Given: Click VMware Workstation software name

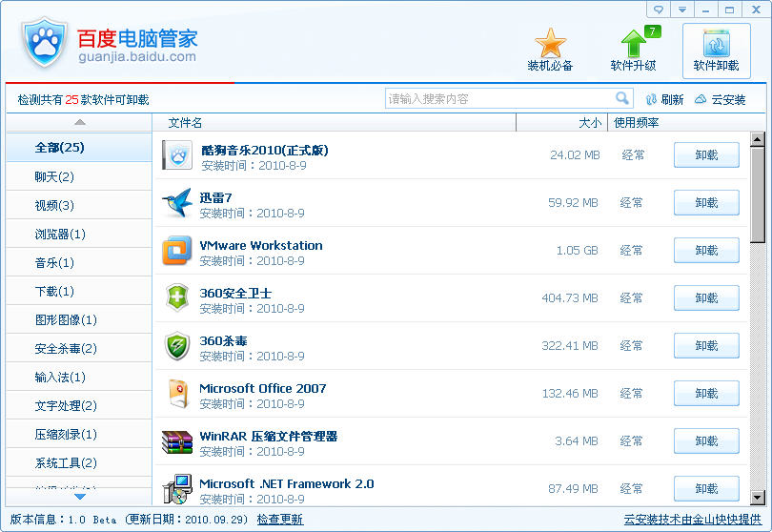Looking at the screenshot, I should click(x=261, y=245).
